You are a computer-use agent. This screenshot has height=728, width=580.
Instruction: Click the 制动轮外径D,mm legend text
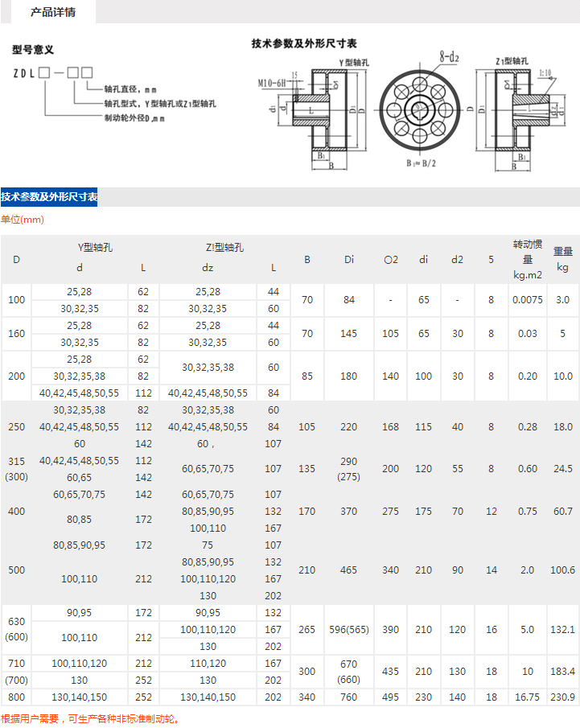(x=134, y=118)
